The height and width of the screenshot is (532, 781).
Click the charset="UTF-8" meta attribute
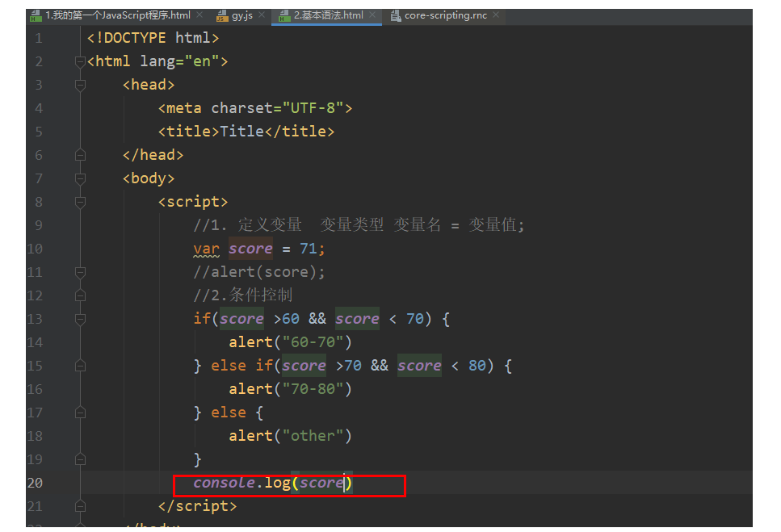pyautogui.click(x=277, y=108)
